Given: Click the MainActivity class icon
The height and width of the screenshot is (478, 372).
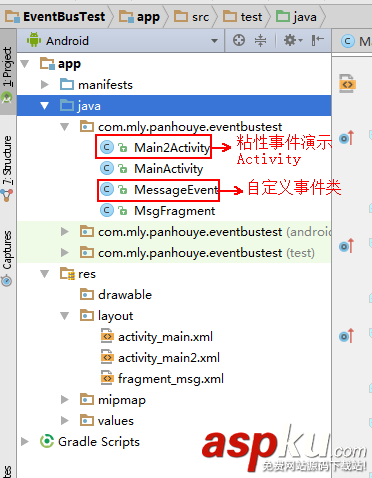Looking at the screenshot, I should coord(107,168).
